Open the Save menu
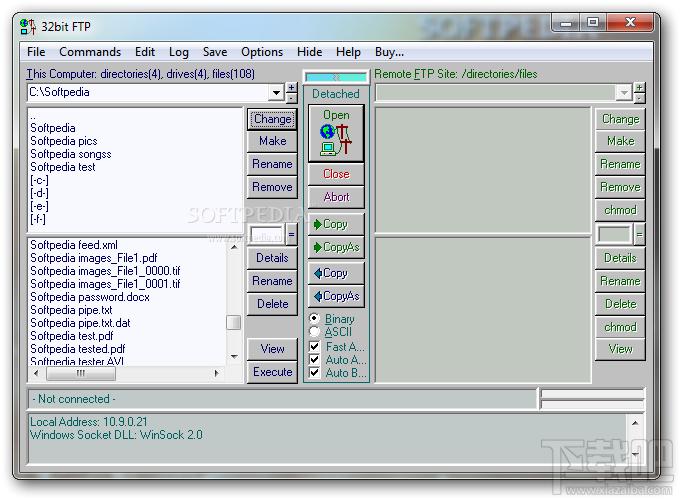681x500 pixels. [x=215, y=52]
